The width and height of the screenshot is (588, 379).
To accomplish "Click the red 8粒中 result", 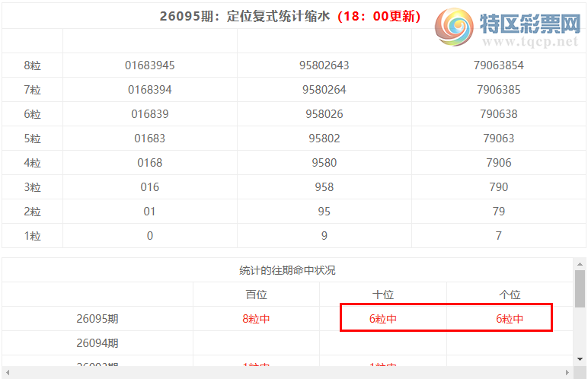I will point(256,319).
